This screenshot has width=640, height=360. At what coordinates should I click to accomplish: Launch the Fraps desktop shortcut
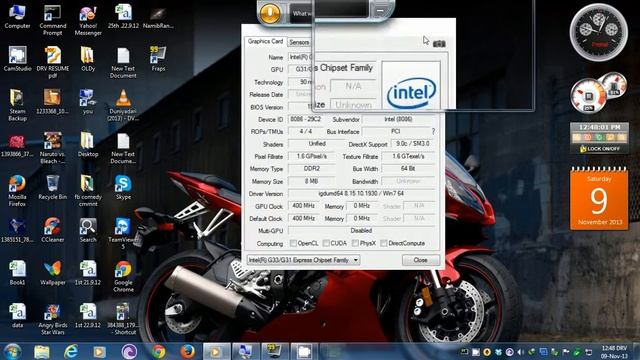[158, 59]
